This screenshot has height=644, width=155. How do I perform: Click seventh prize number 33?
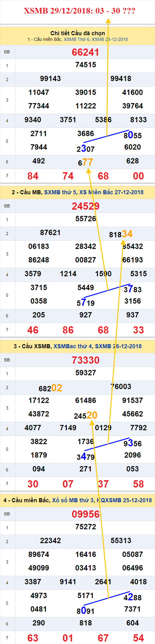[x=139, y=330]
